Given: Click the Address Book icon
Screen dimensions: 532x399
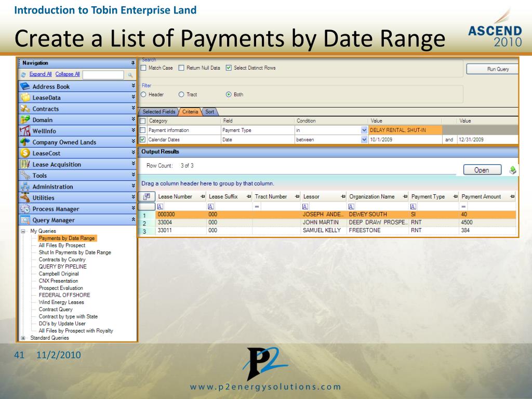Looking at the screenshot, I should [25, 86].
